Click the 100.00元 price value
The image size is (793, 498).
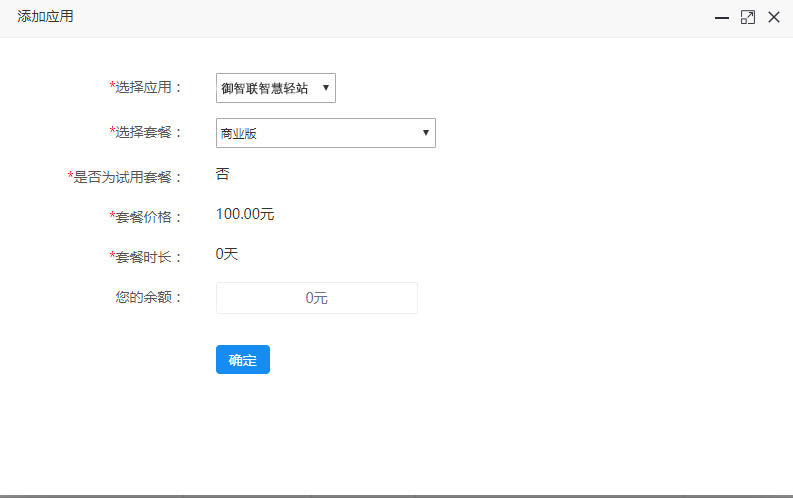pos(245,214)
